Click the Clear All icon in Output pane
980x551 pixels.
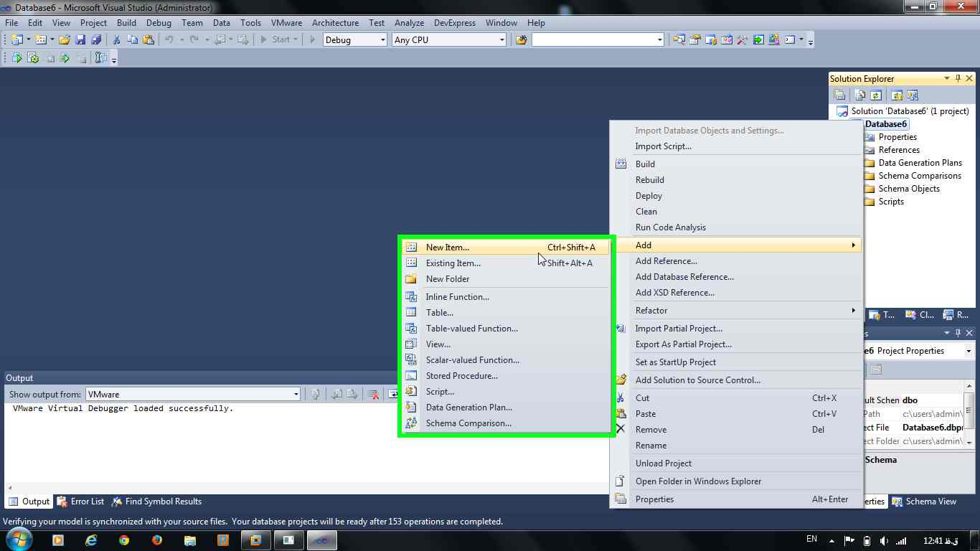coord(373,395)
